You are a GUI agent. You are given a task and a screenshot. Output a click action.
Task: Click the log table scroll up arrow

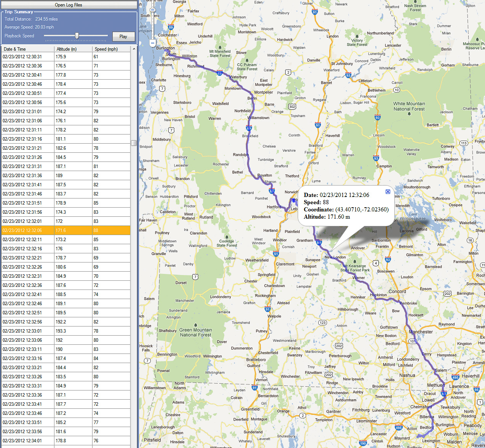click(134, 49)
